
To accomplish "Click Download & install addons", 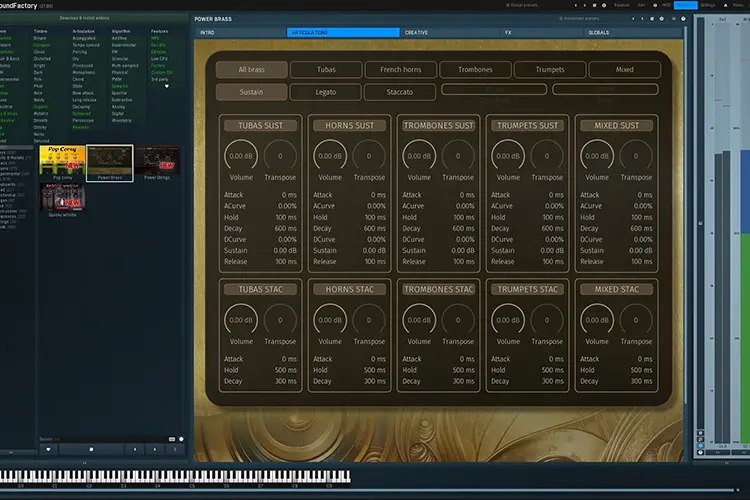I will click(84, 18).
